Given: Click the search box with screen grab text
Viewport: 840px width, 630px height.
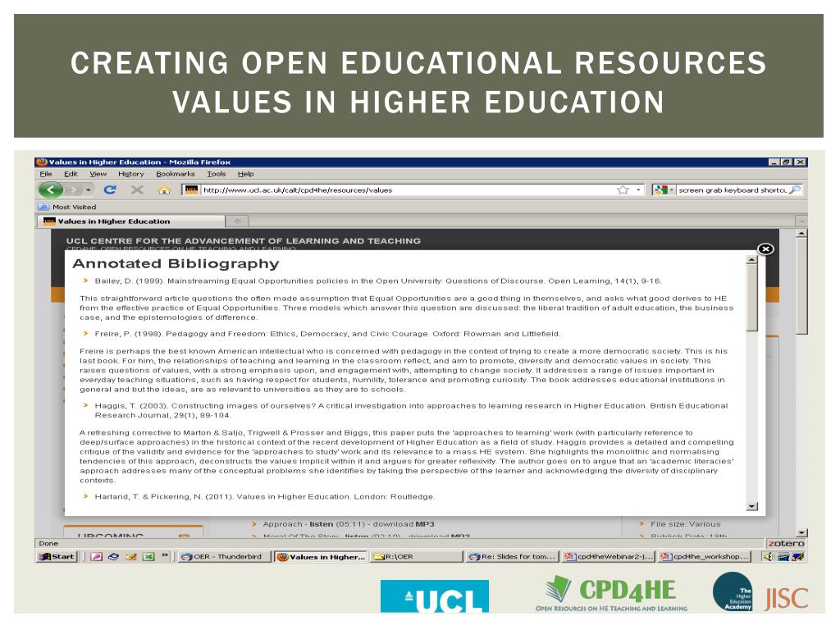Looking at the screenshot, I should click(732, 189).
